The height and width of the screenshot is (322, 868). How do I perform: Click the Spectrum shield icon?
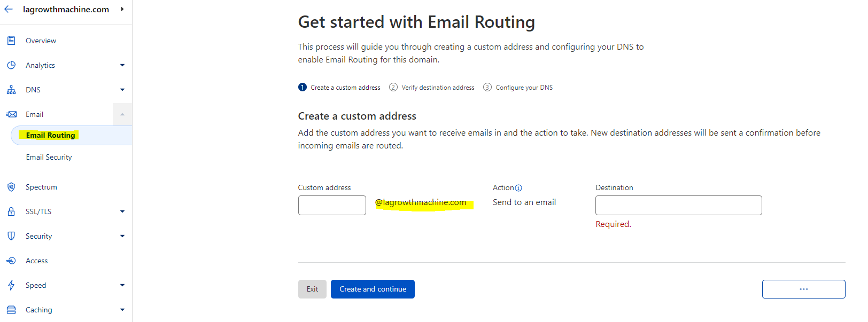pos(11,187)
